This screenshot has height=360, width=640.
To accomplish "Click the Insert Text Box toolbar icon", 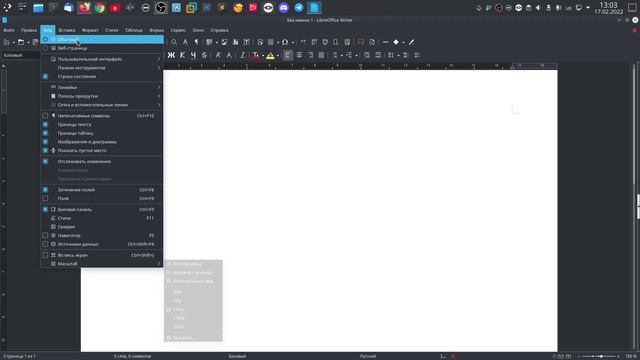I will coord(247,42).
